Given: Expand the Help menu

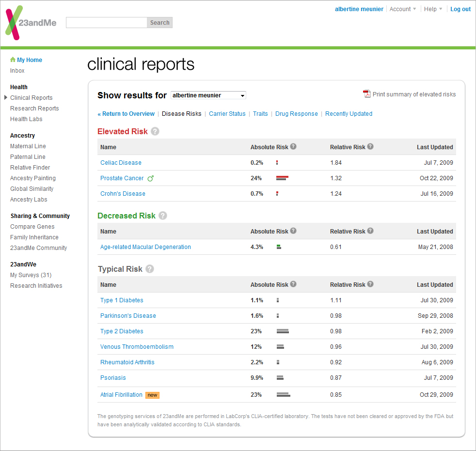Looking at the screenshot, I should click(433, 9).
